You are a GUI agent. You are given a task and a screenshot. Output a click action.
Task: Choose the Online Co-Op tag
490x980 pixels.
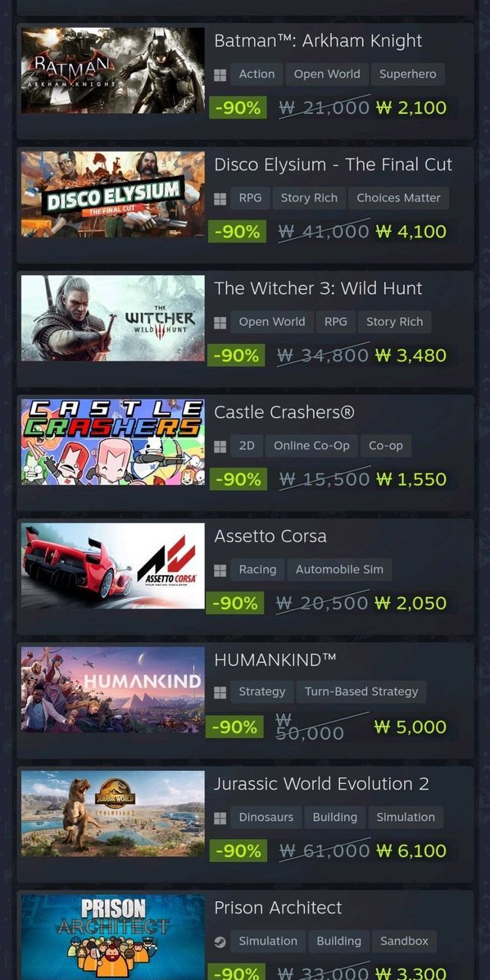coord(312,446)
